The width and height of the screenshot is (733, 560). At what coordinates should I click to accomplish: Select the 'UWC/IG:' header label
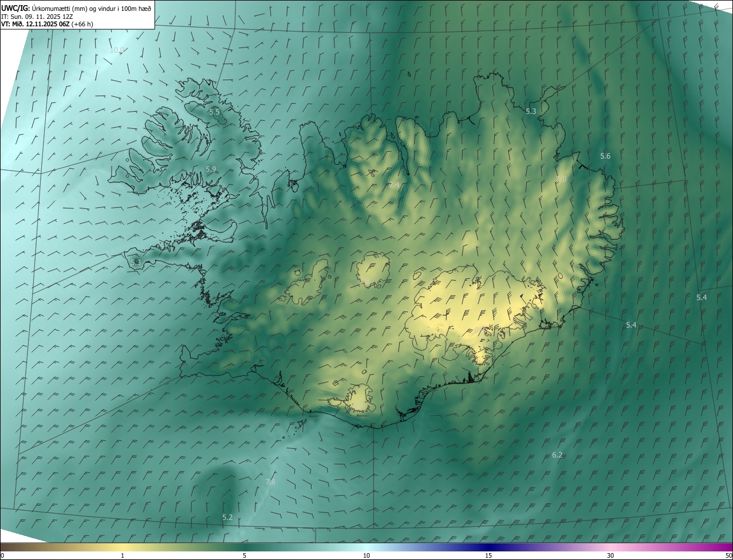click(x=15, y=8)
